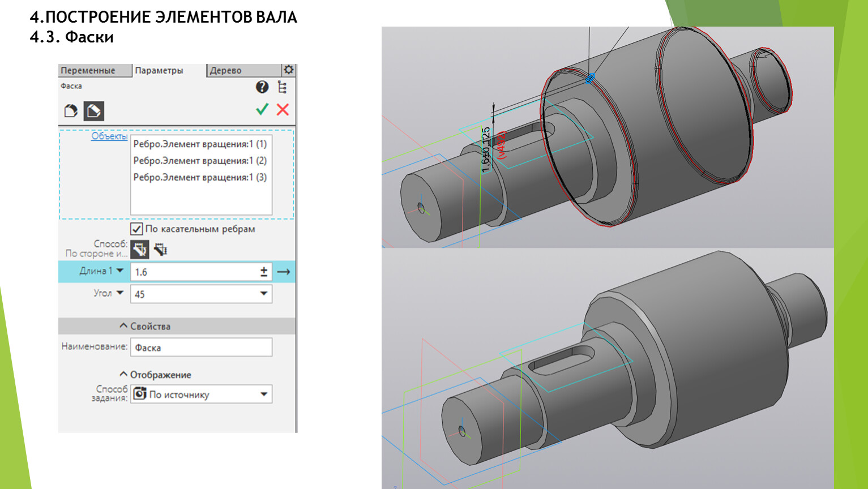Viewport: 868px width, 489px height.
Task: Collapse the Свойства section
Action: click(x=123, y=326)
